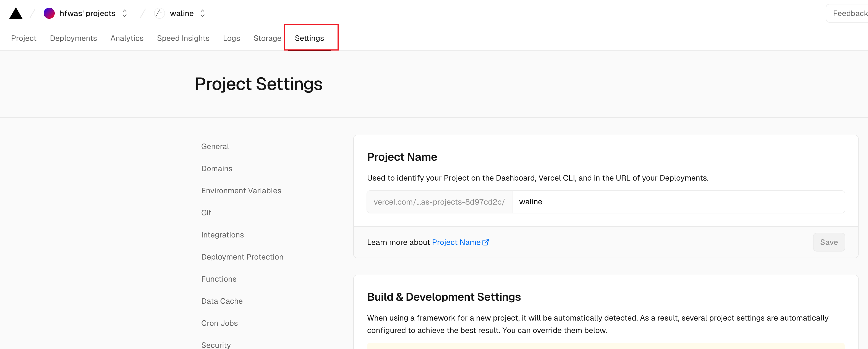
Task: Open Deployment Protection settings section
Action: pos(242,257)
